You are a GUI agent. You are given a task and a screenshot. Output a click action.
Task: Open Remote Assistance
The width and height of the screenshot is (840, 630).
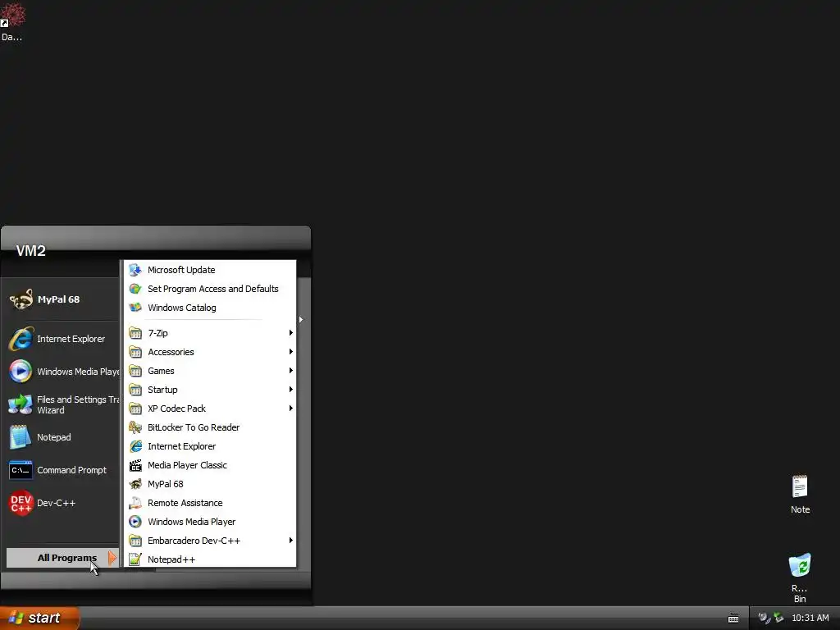[x=209, y=503]
